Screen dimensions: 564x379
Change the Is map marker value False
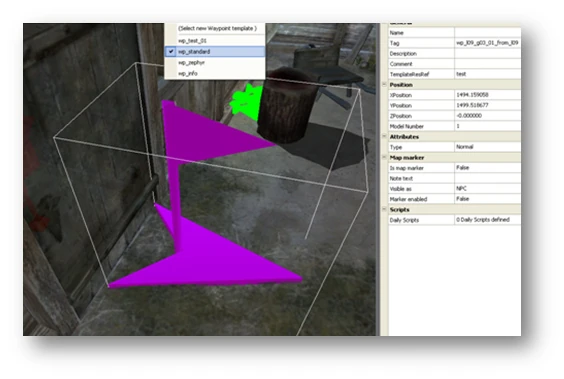(487, 168)
